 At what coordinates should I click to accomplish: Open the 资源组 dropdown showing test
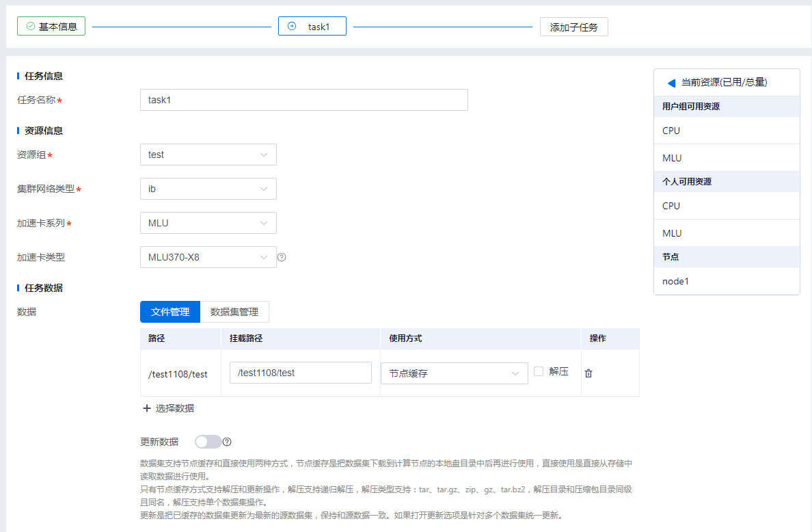[208, 155]
